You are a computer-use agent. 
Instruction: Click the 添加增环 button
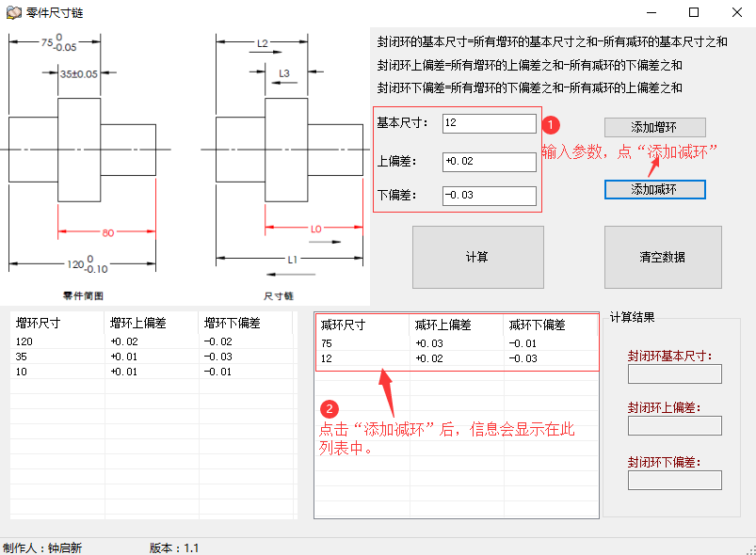(x=654, y=127)
